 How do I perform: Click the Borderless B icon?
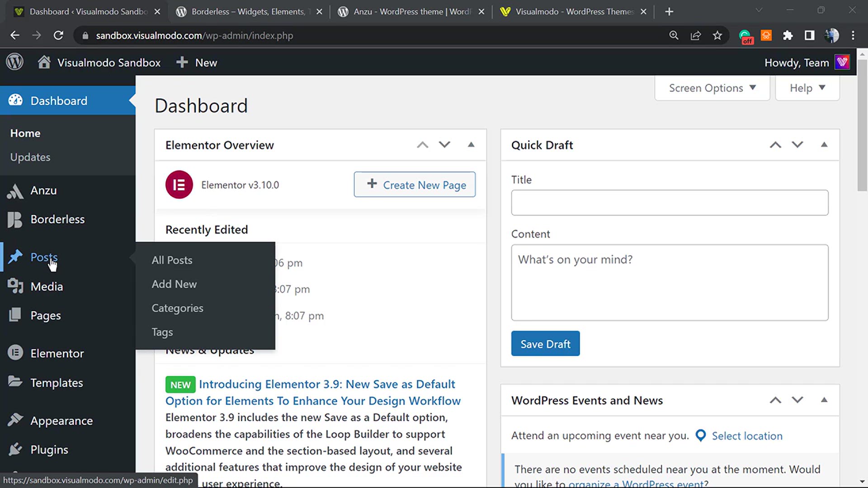tap(15, 220)
